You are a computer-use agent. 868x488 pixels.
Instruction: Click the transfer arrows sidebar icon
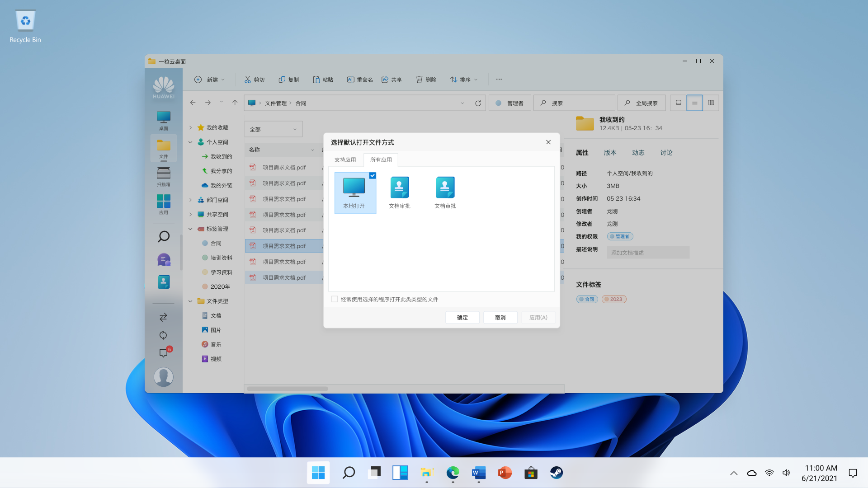coord(163,317)
